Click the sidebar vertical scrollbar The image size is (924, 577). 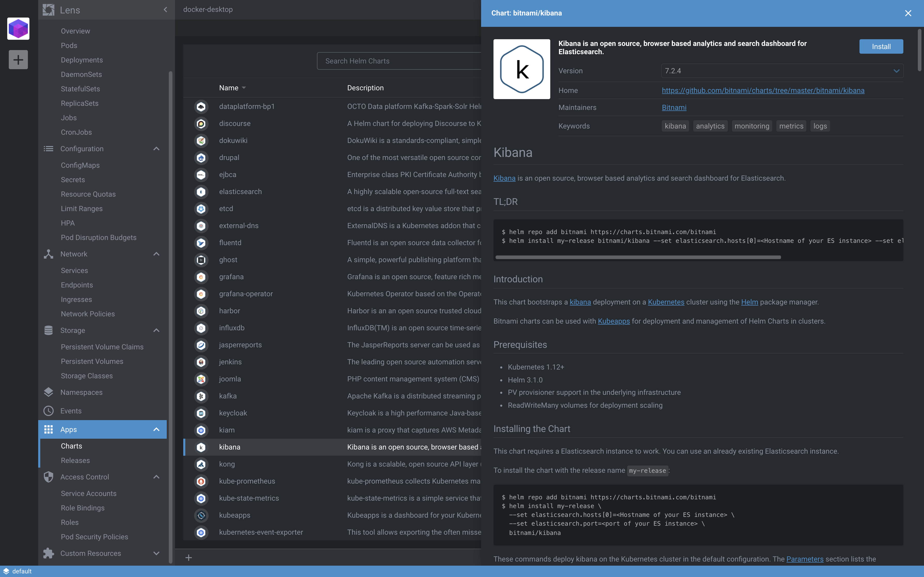(x=170, y=317)
